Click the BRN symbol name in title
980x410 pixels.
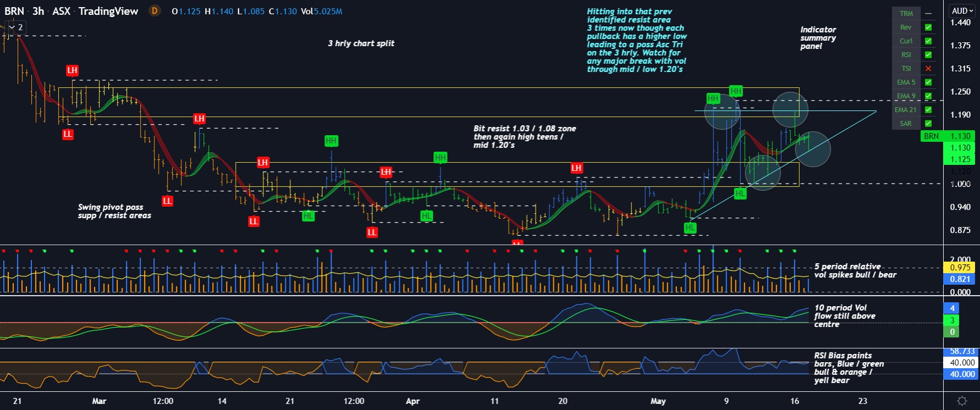[x=14, y=11]
